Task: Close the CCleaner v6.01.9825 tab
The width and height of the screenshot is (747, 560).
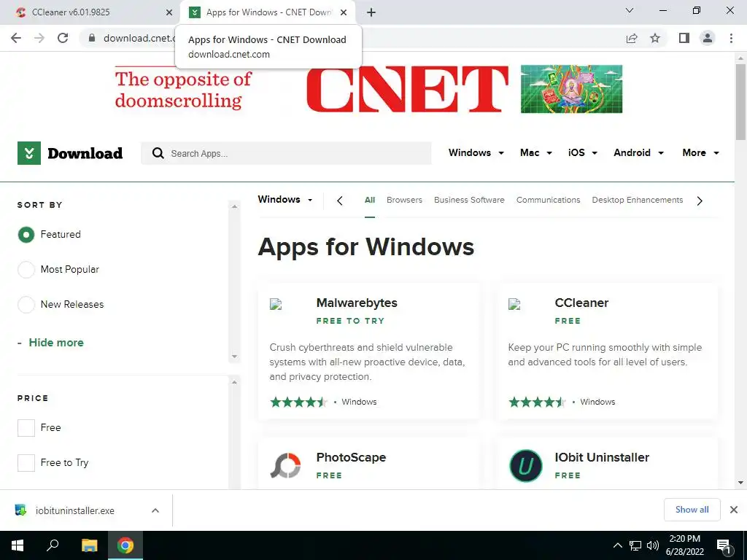Action: pos(169,12)
